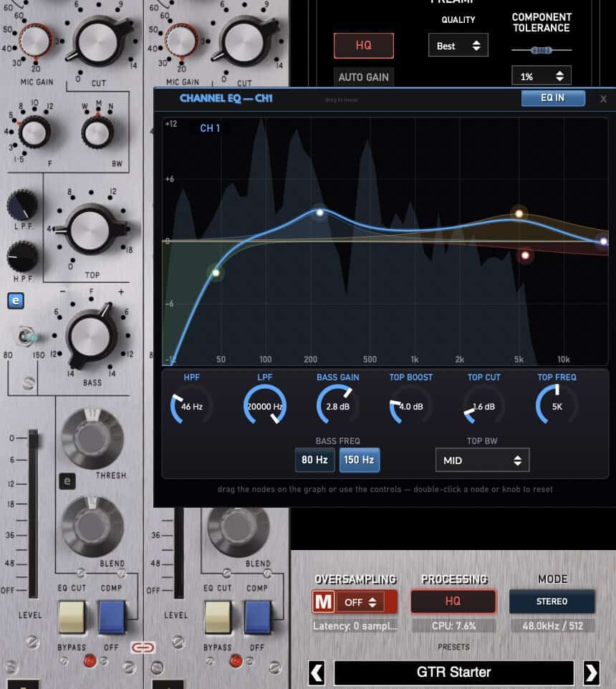This screenshot has height=689, width=616.
Task: Click component tolerance 1% stepper arrows
Action: [x=559, y=76]
